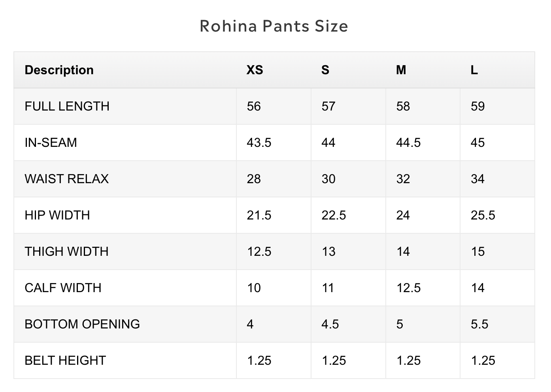Click the L waist relax value 34

[477, 179]
